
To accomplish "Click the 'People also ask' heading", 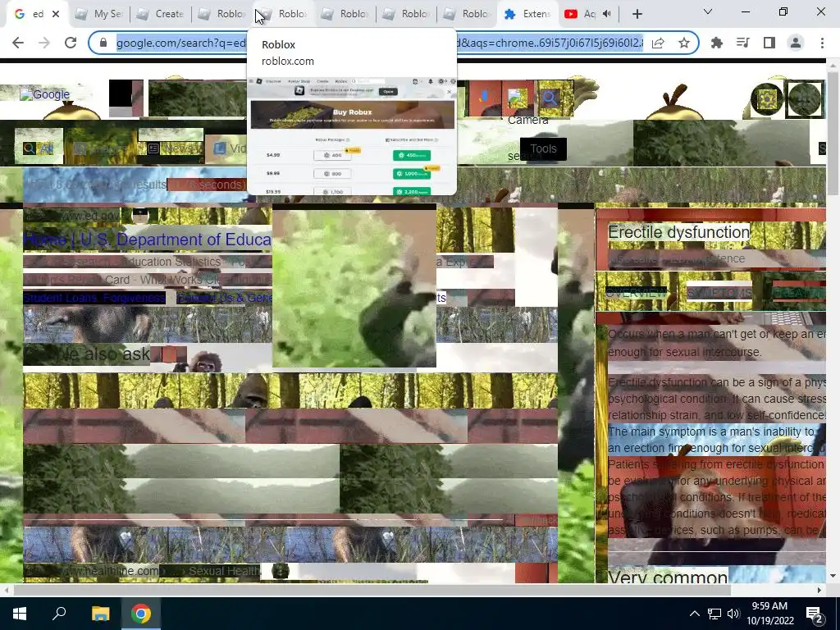I will 87,354.
